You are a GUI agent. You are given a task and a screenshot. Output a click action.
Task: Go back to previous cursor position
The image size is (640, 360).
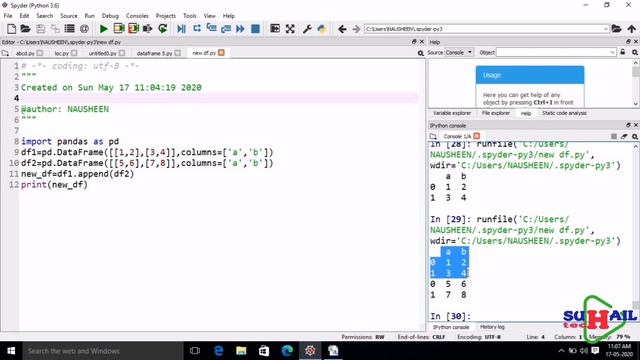pos(342,29)
